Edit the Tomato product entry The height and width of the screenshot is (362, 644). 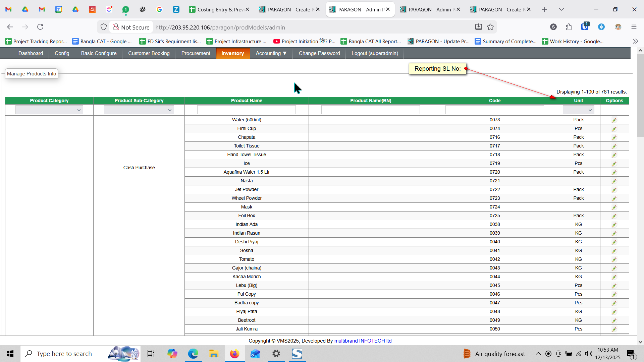[x=614, y=260]
